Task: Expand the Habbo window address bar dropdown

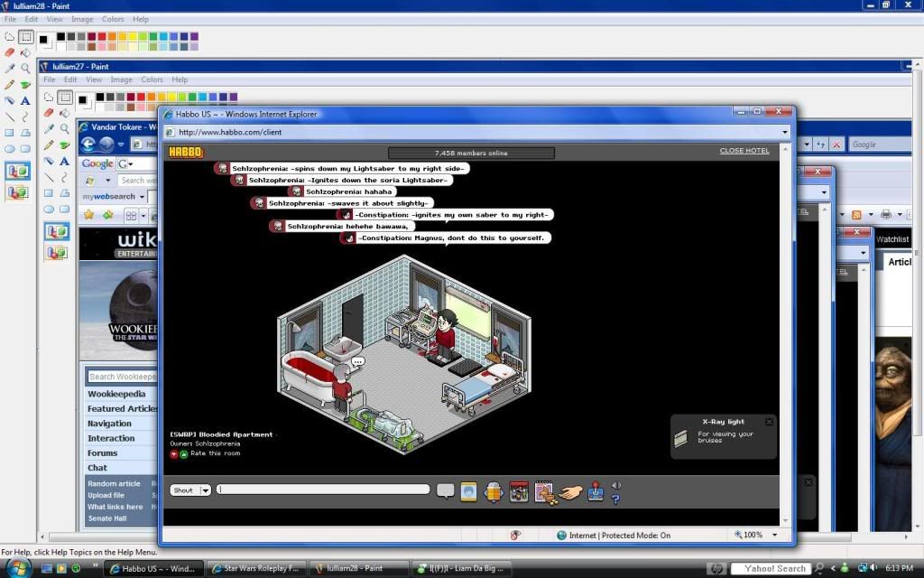Action: [x=785, y=132]
